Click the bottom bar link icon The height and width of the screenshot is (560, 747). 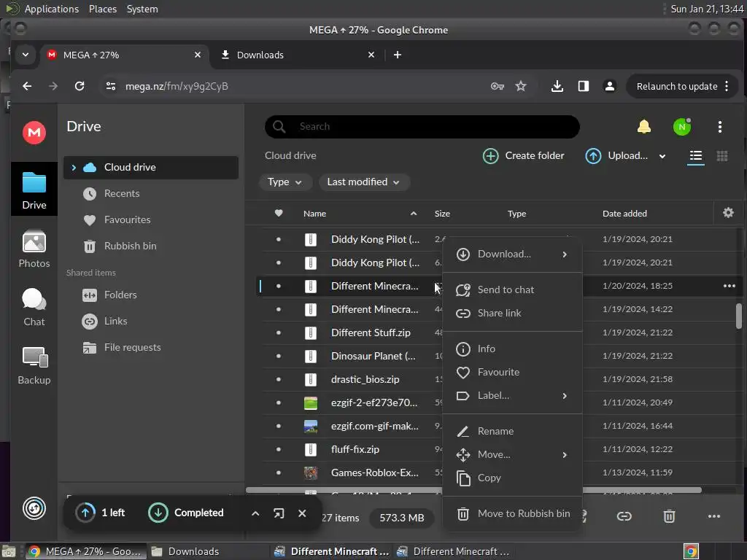624,516
